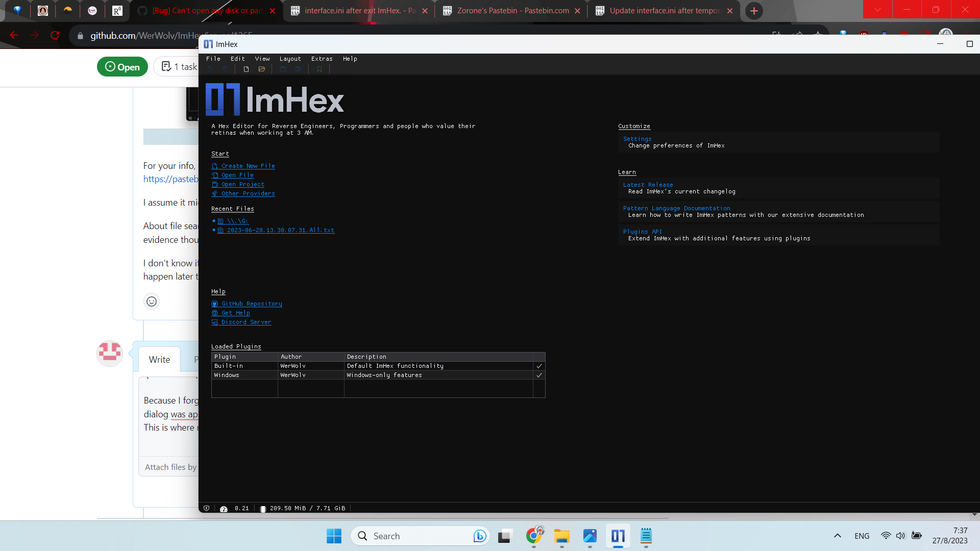The image size is (980, 551).
Task: Select the Undo icon in the toolbar
Action: 210,69
